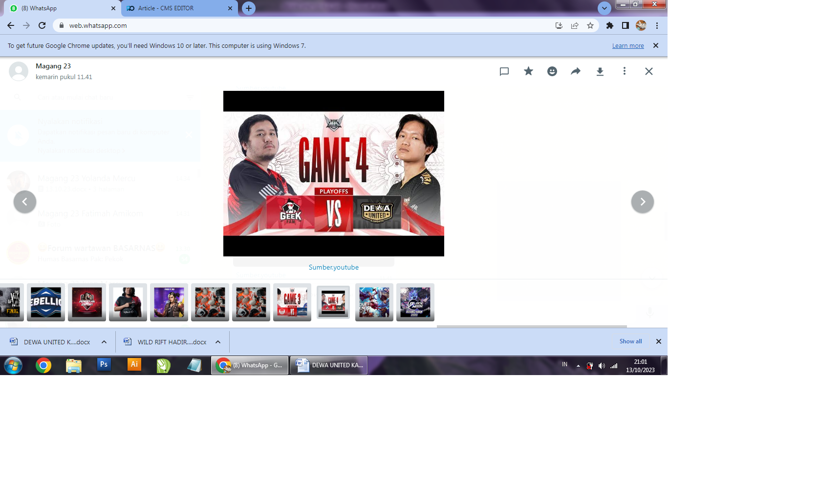The image size is (820, 504).
Task: Switch to the Article - CMS EDITOR tab
Action: (179, 8)
